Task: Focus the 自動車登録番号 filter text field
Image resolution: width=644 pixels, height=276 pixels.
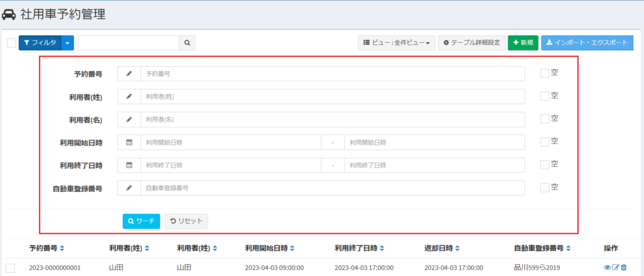Action: pos(333,188)
